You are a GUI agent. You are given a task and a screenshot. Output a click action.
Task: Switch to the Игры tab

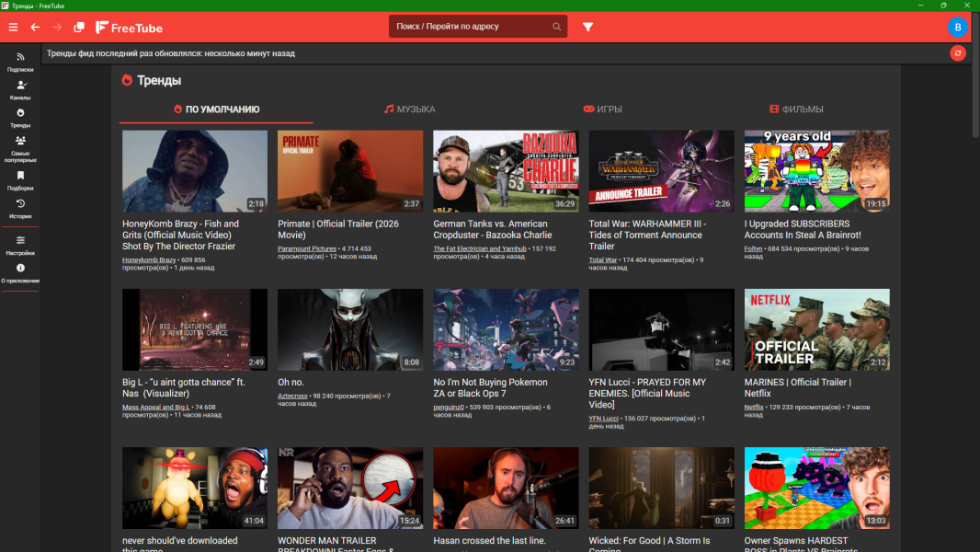pos(603,109)
